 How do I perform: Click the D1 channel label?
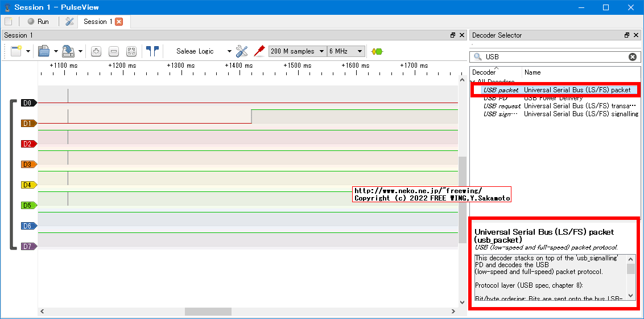click(29, 123)
